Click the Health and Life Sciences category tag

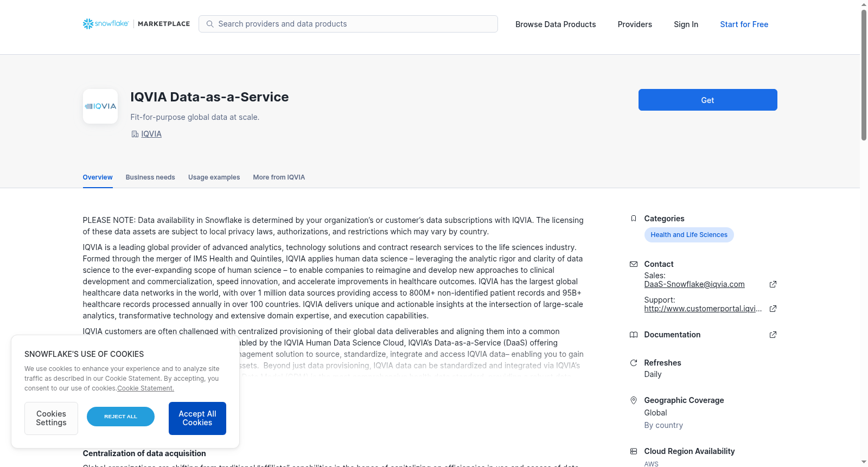[689, 235]
